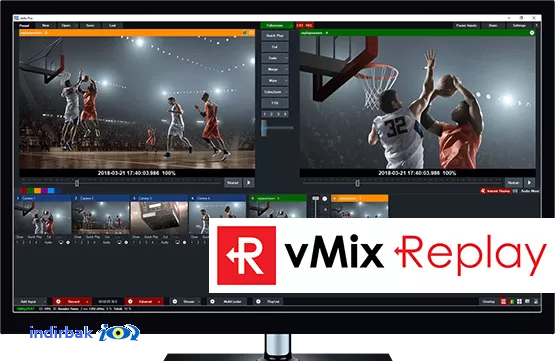The width and height of the screenshot is (555, 361).
Task: Click the Stream gear icon
Action: 175,302
